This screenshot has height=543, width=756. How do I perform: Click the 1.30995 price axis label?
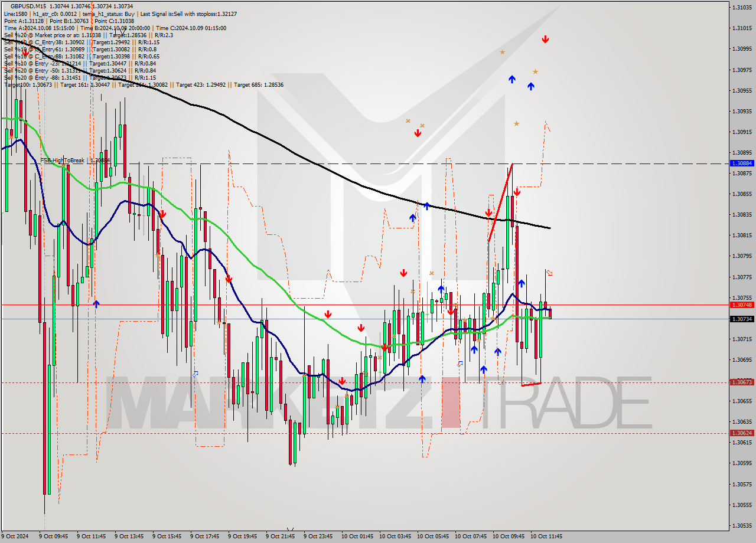tap(742, 48)
